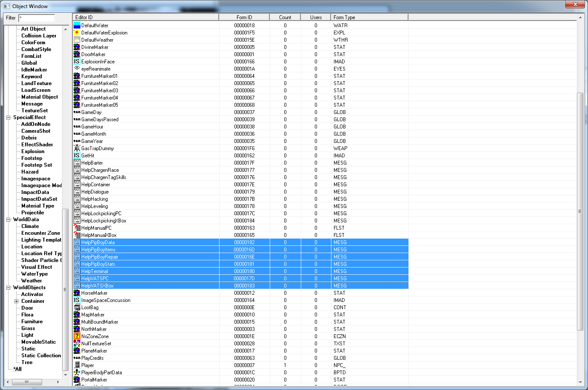588x390 pixels.
Task: Sort list by Editor ID column
Action: pos(146,17)
